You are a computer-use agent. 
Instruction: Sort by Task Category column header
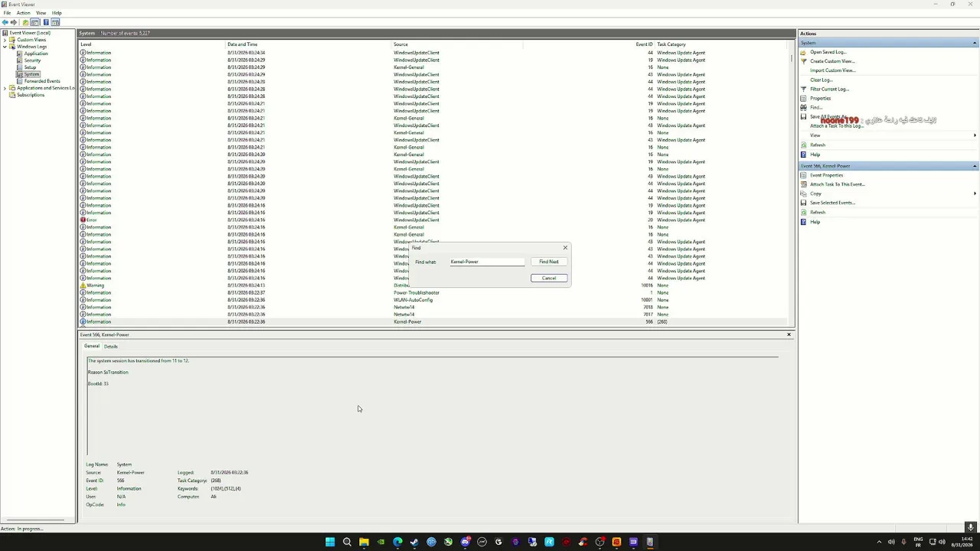(720, 44)
